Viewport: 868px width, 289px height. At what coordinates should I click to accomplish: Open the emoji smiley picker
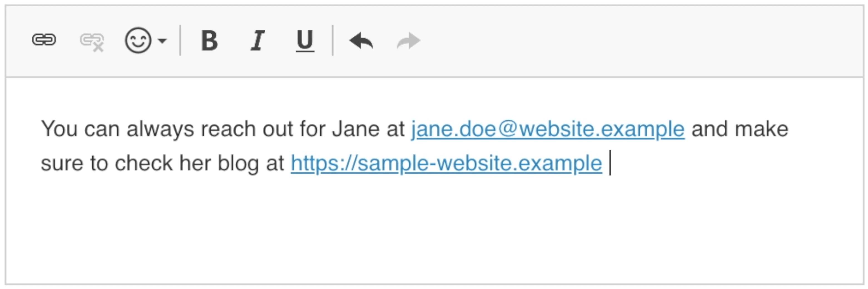(x=138, y=40)
